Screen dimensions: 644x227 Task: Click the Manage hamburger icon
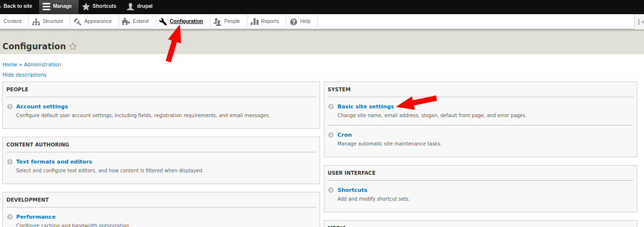pos(46,6)
